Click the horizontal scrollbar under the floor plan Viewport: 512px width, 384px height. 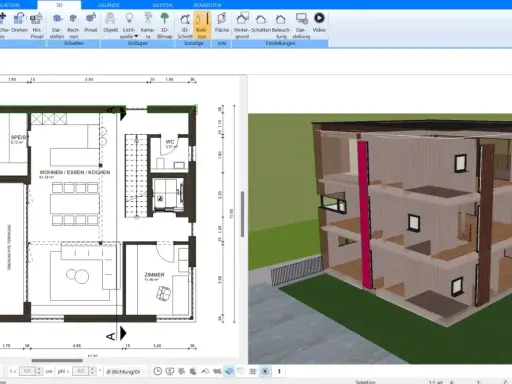[57, 360]
